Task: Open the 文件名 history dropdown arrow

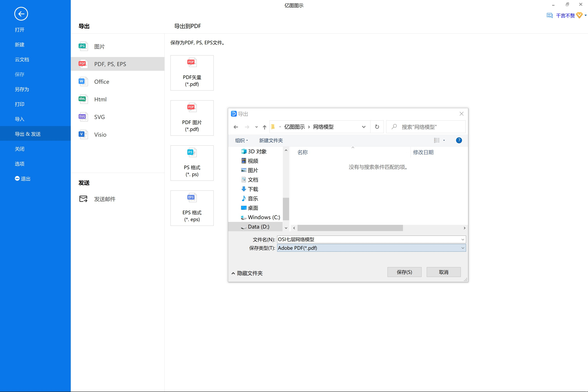Action: (463, 240)
